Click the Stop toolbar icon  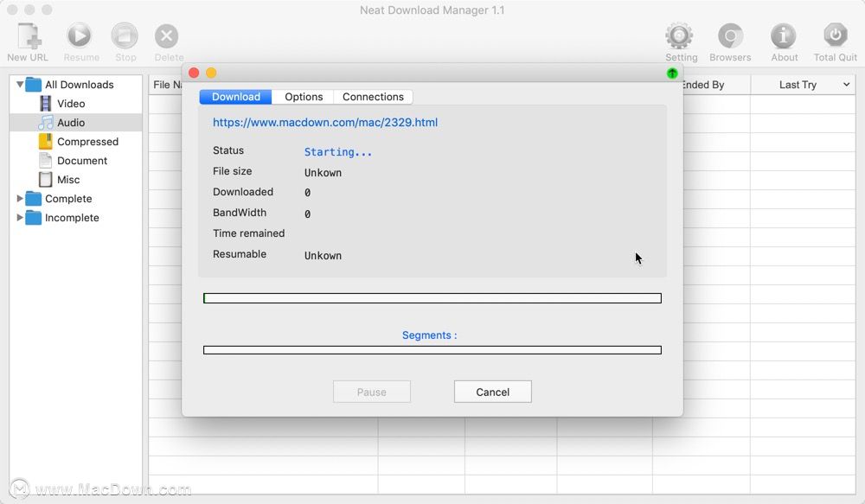coord(125,35)
